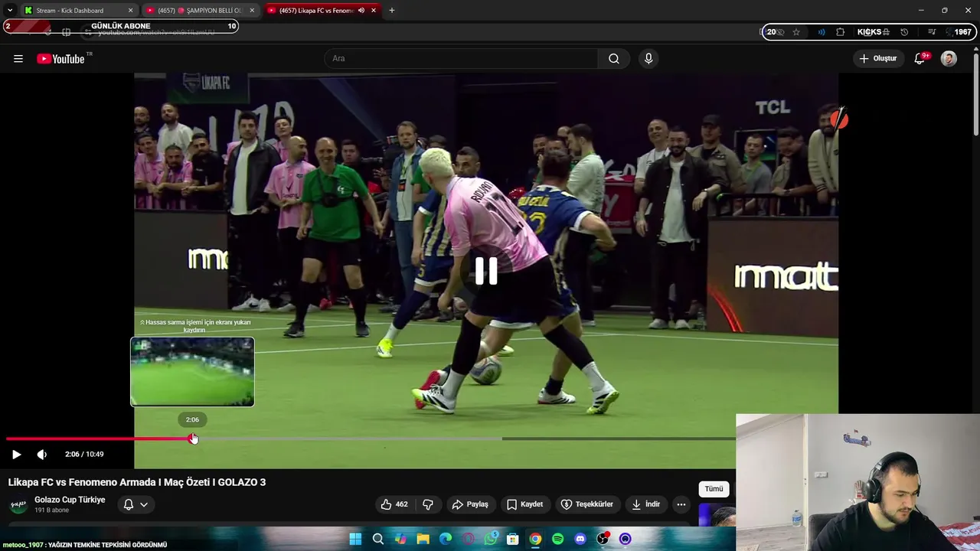Launch Opera browser from the taskbar
This screenshot has width=980, height=551.
[x=468, y=540]
